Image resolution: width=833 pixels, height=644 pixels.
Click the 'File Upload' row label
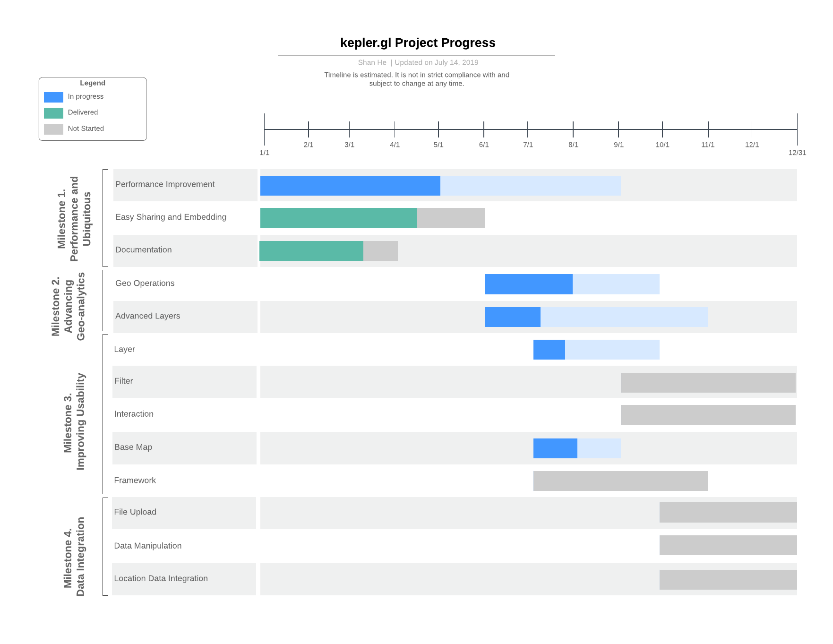tap(135, 512)
